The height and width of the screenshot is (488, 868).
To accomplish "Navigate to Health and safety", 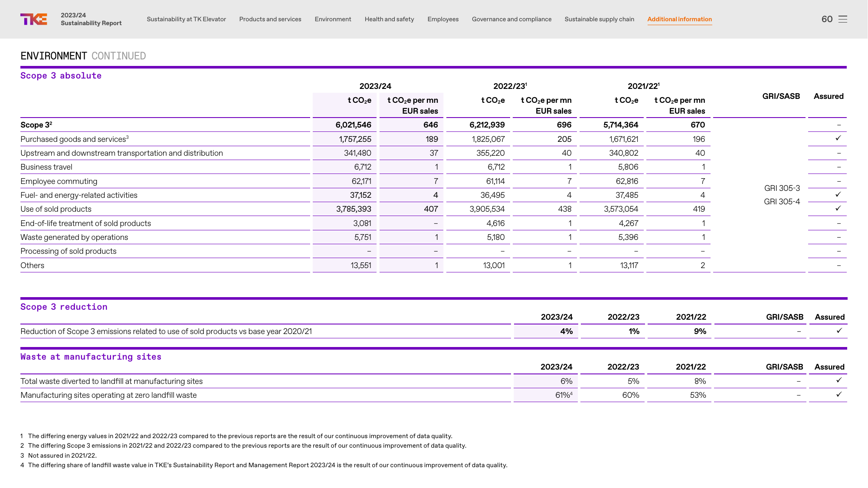I will tap(389, 19).
